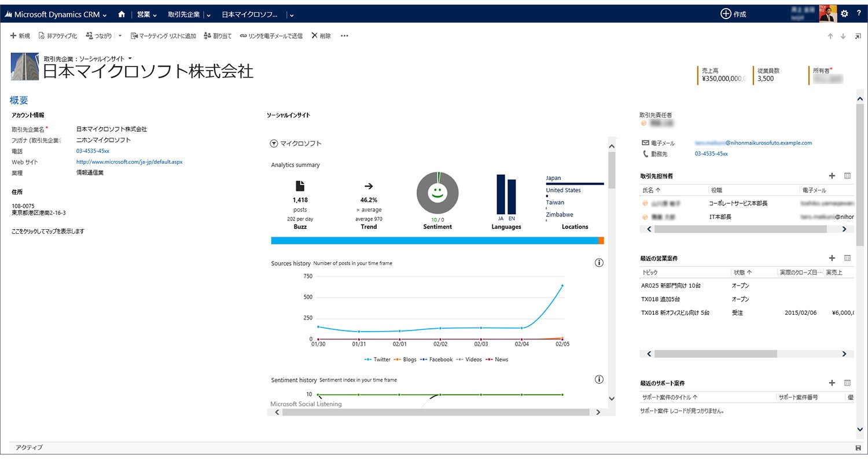Add account via マーケティング リストに追加
Screen dimensions: 868x459
(163, 36)
